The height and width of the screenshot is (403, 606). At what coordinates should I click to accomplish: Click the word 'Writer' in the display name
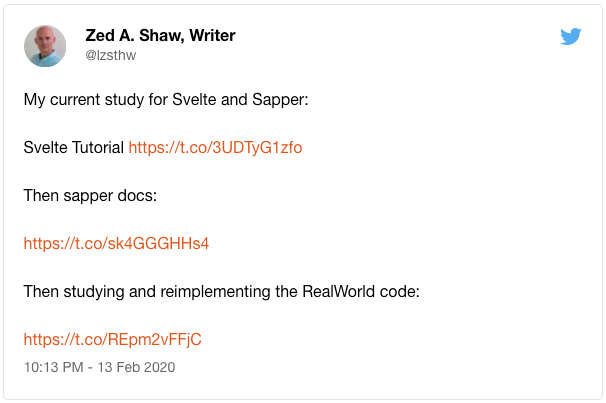click(x=212, y=36)
